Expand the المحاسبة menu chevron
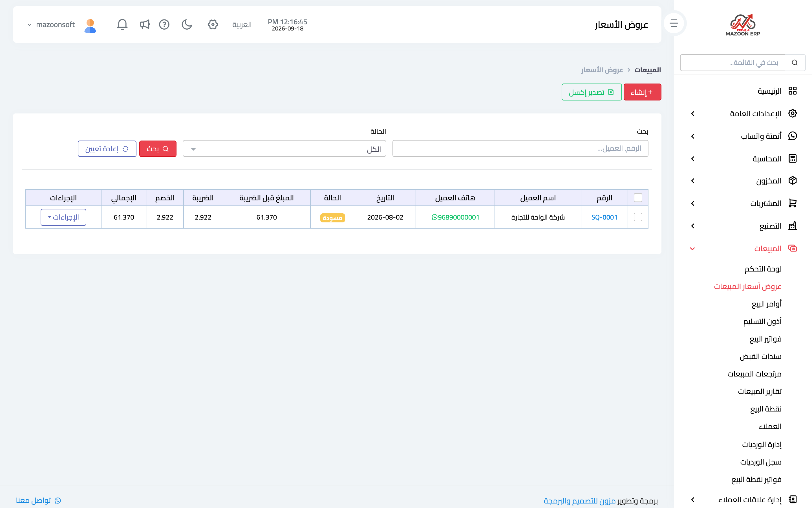This screenshot has height=508, width=812. [x=693, y=159]
